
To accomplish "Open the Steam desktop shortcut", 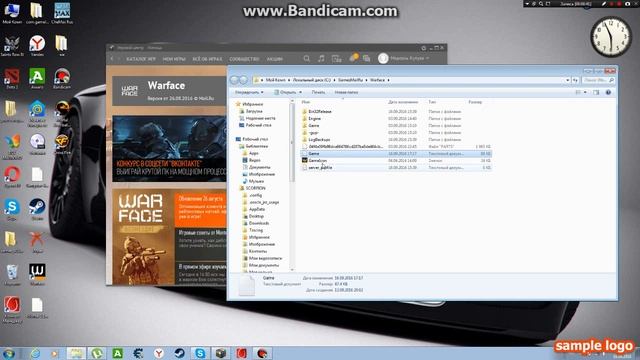I will (x=37, y=209).
